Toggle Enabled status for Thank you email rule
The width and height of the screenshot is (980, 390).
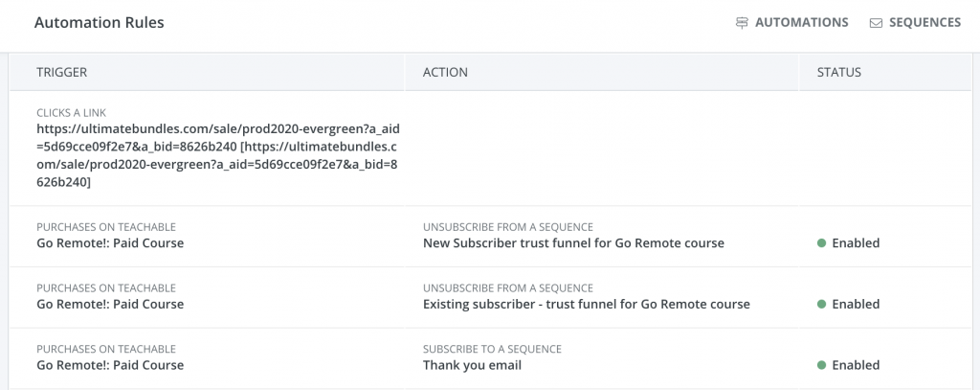coord(856,365)
